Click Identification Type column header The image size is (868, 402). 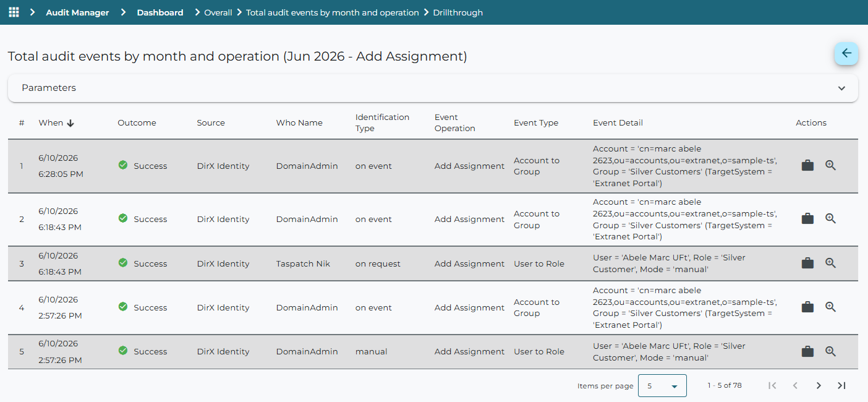[x=382, y=123]
